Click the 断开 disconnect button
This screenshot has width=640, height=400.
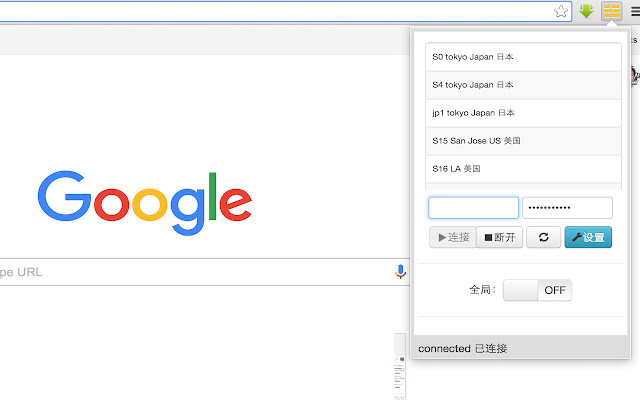(500, 237)
